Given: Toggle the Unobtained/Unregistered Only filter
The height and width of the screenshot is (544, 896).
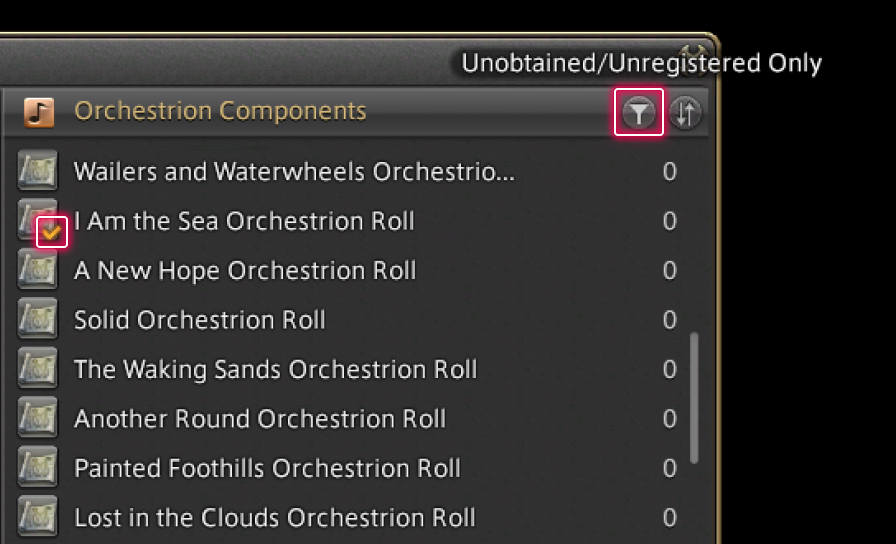Looking at the screenshot, I should pyautogui.click(x=638, y=113).
